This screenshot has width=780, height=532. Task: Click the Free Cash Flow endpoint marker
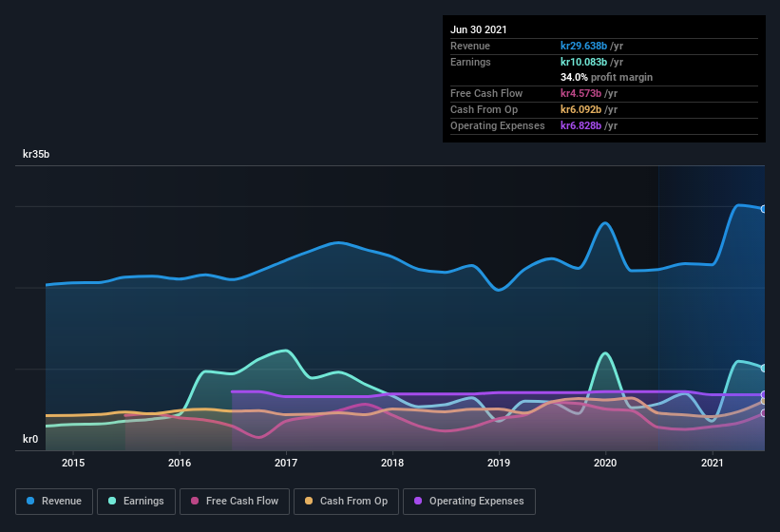pyautogui.click(x=764, y=413)
